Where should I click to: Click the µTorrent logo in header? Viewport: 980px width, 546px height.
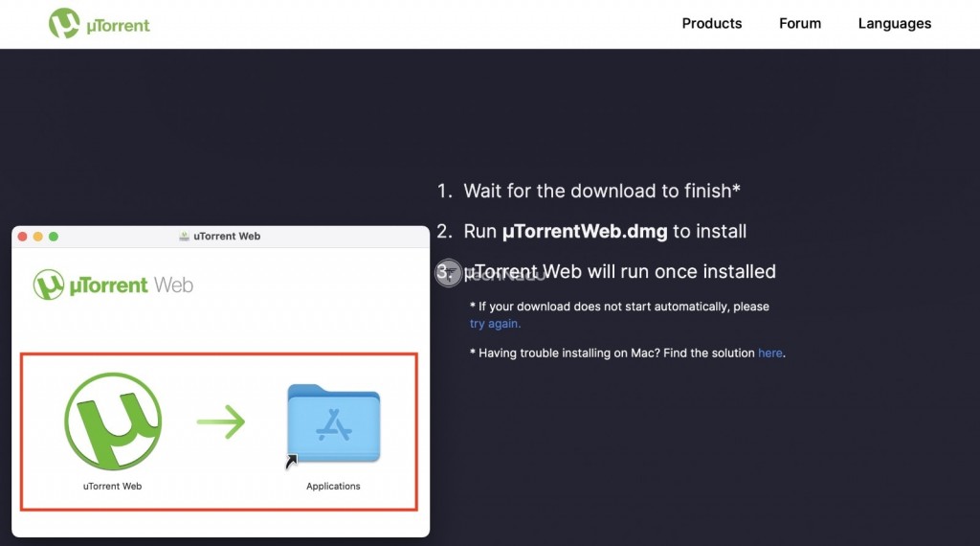pos(100,24)
